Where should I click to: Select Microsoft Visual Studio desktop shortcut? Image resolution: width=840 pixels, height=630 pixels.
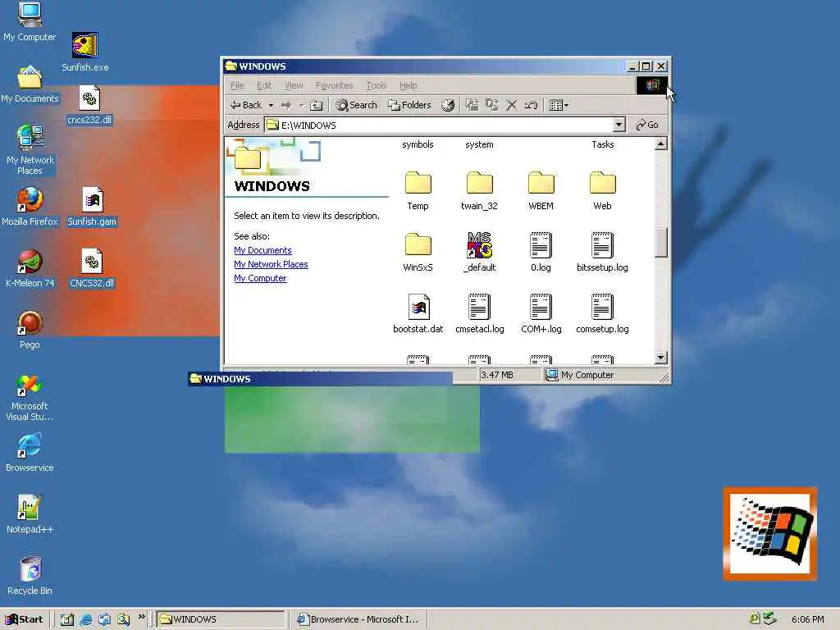(30, 397)
